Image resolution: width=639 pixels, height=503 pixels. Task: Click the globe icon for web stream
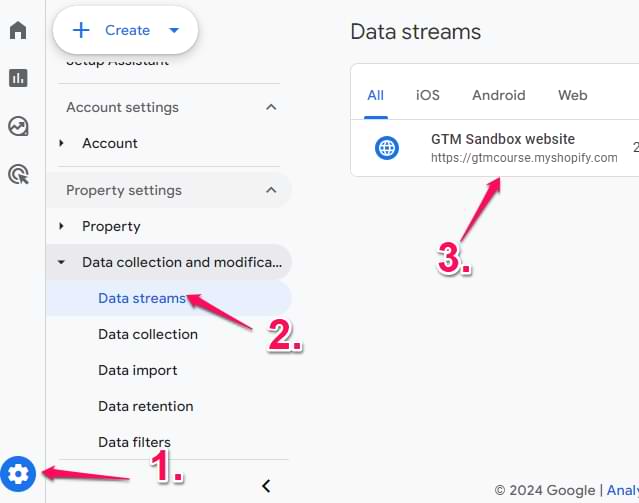click(x=387, y=148)
